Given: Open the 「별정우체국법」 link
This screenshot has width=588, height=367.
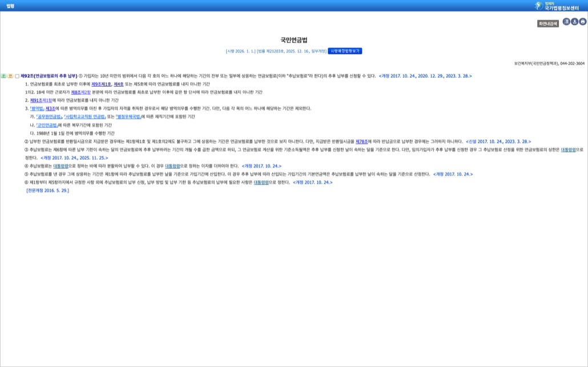Looking at the screenshot, I should coord(128,117).
